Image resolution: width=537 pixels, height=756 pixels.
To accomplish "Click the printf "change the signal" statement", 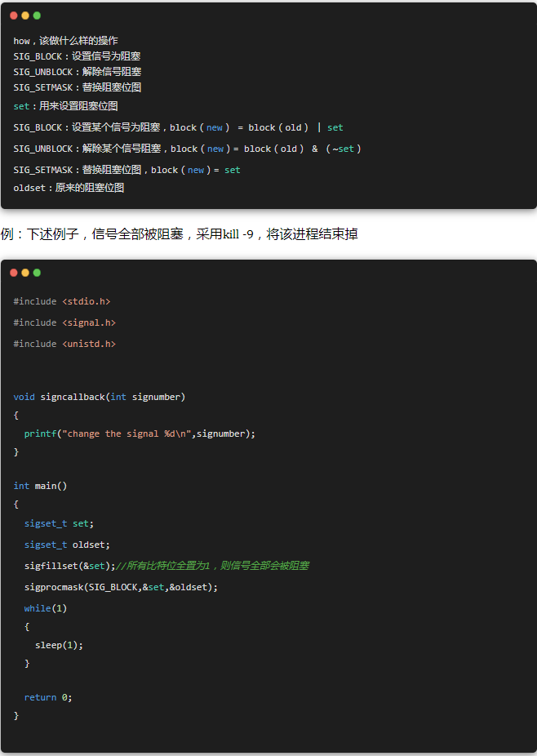I will pos(140,434).
